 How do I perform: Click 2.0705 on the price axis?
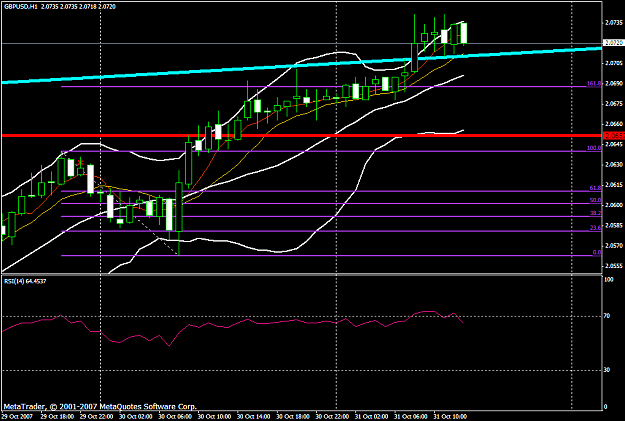614,63
